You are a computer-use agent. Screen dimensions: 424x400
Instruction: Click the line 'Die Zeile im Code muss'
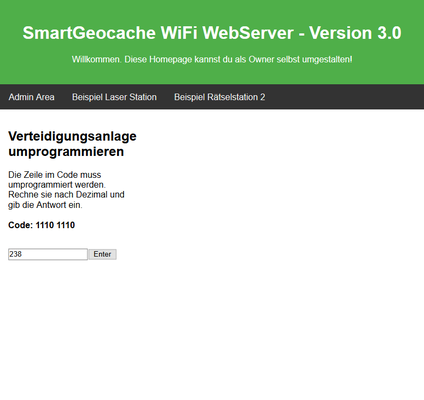coord(55,175)
